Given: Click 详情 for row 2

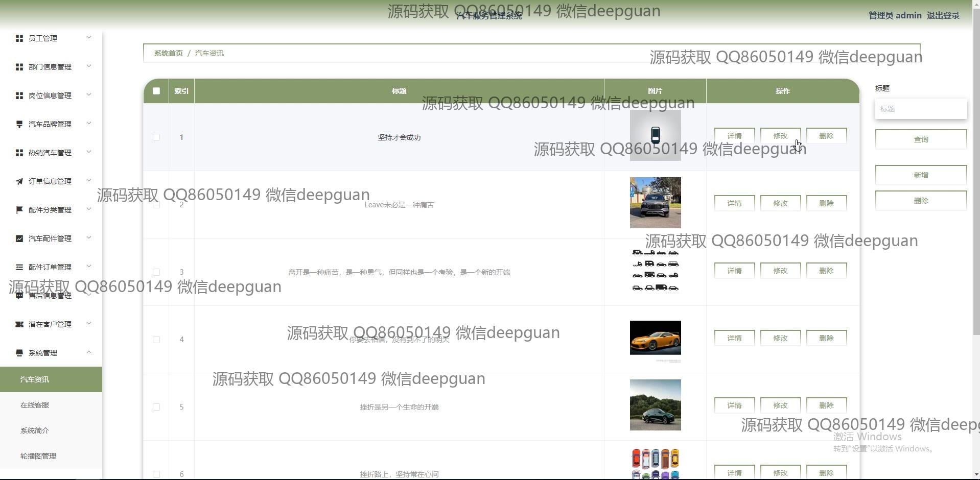Looking at the screenshot, I should 734,203.
